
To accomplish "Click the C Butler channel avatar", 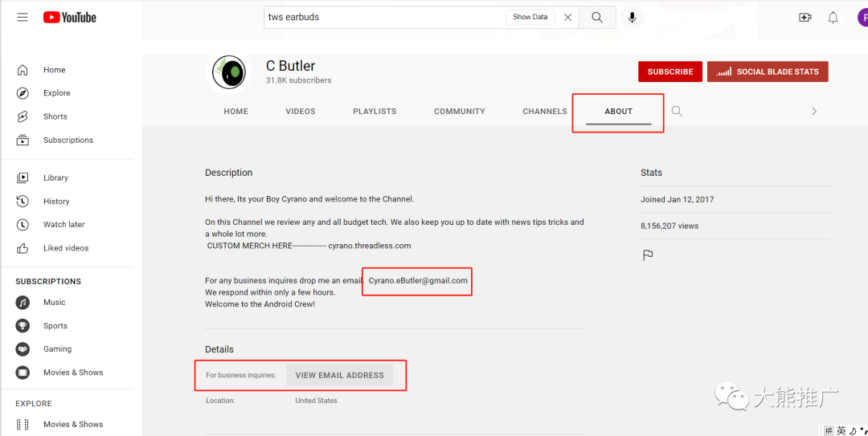I will tap(228, 72).
